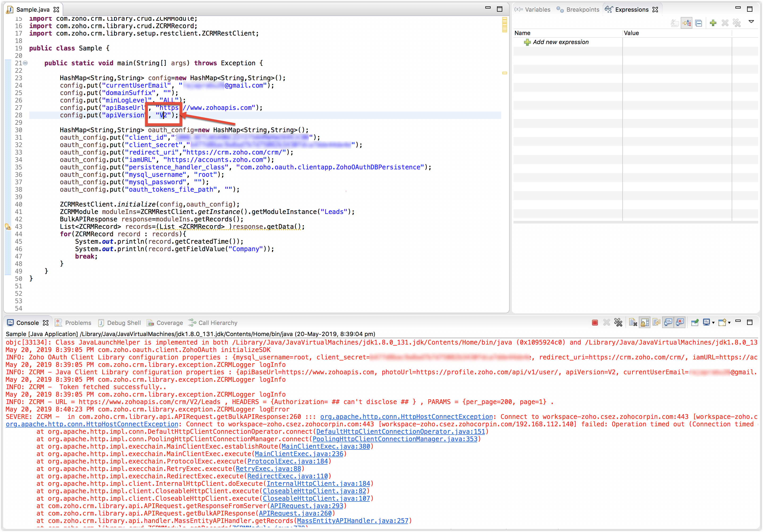The image size is (763, 532).
Task: Close the Console view tab
Action: coord(45,323)
